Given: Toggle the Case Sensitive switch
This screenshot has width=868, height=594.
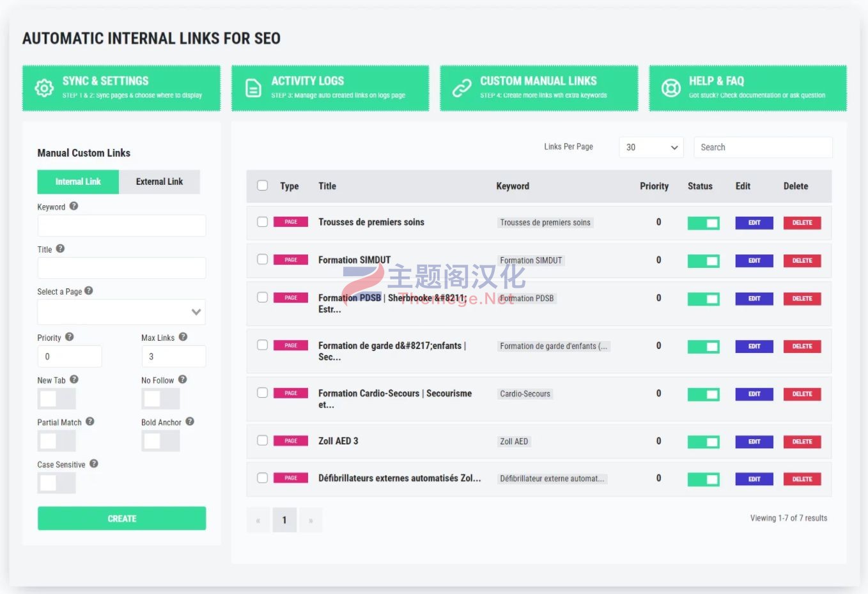Looking at the screenshot, I should 56,483.
